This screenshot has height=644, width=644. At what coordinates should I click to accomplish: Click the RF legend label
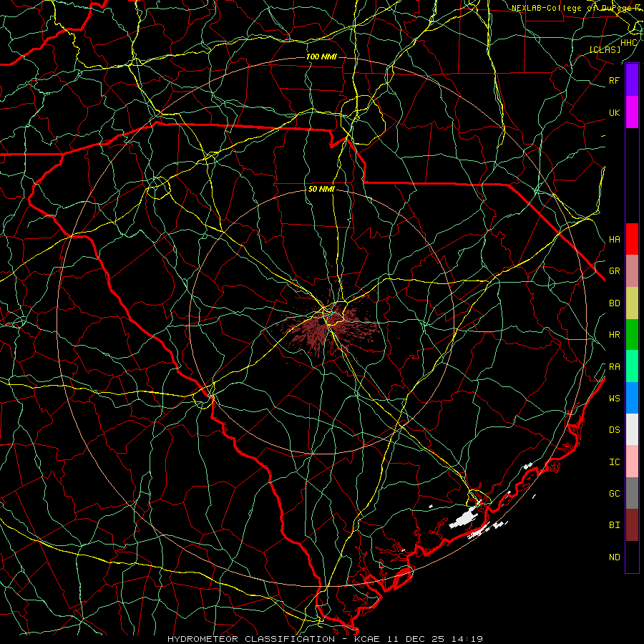point(614,81)
